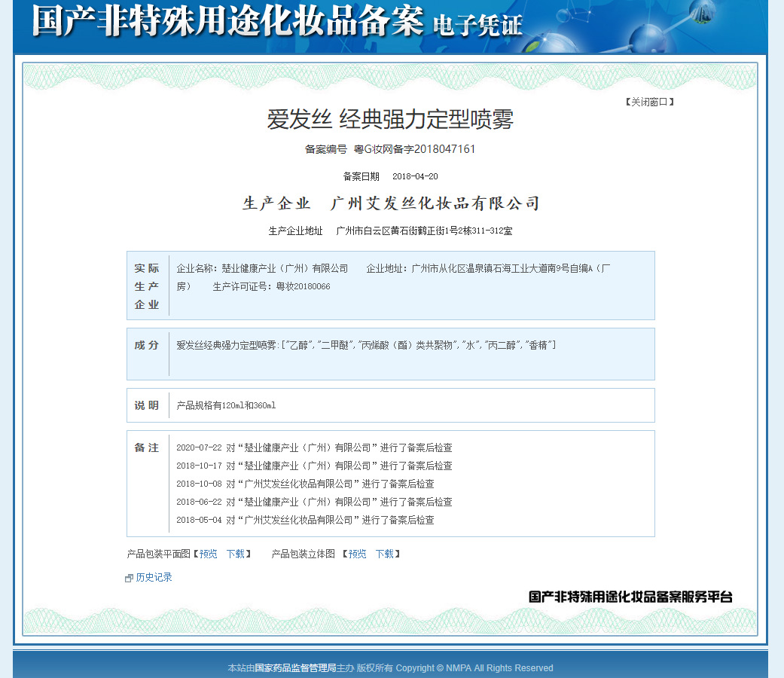Screen dimensions: 784x678
Task: Click the license number 粤妆20180066
Action: pos(303,286)
